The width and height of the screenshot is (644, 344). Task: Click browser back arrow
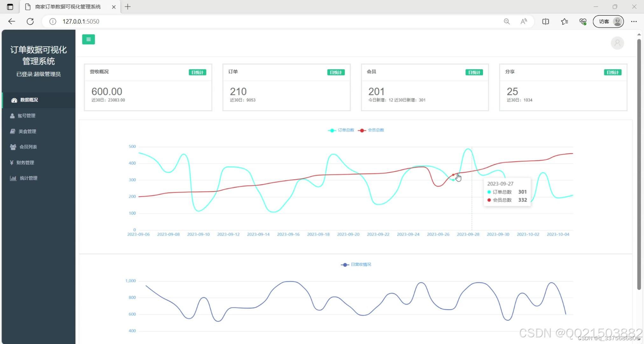click(12, 21)
